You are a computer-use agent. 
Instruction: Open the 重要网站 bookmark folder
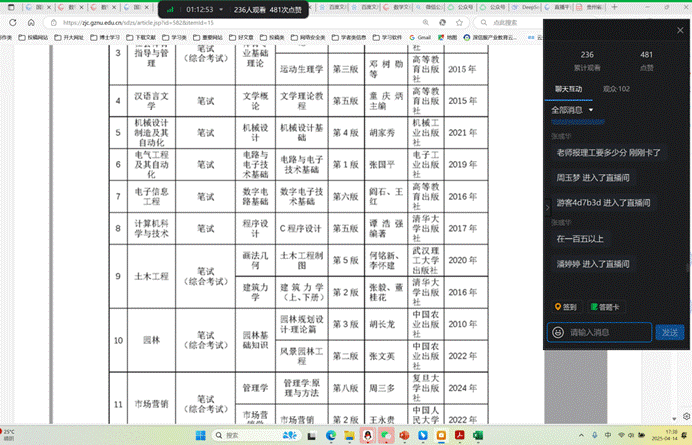[208, 38]
